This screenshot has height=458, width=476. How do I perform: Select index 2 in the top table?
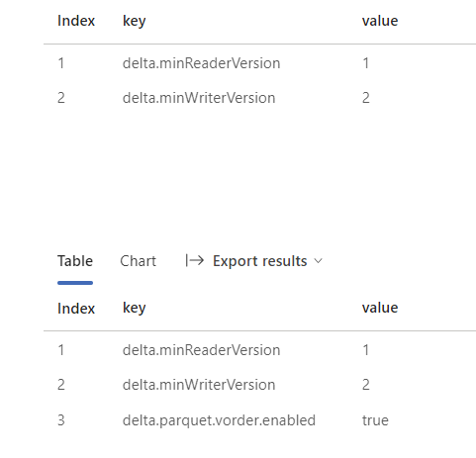pyautogui.click(x=61, y=98)
